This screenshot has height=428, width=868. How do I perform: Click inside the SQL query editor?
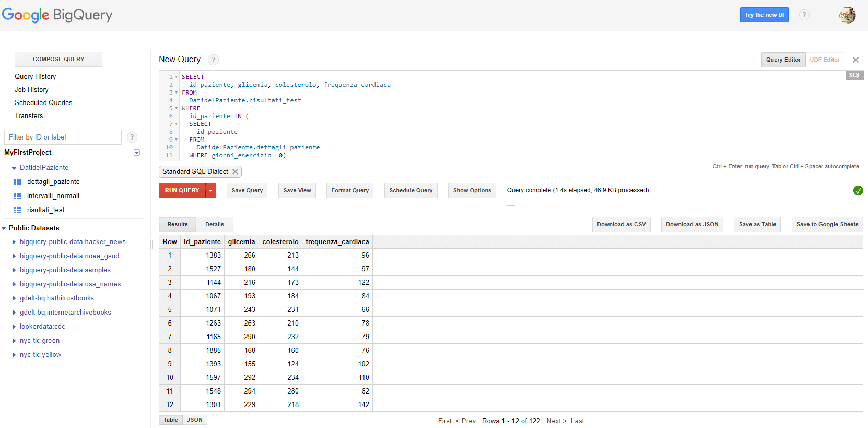511,115
